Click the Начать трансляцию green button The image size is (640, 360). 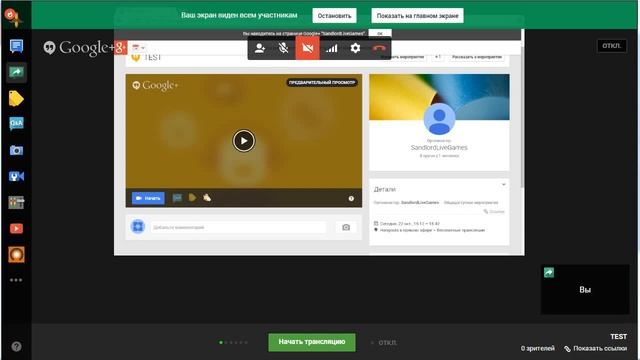coord(312,342)
